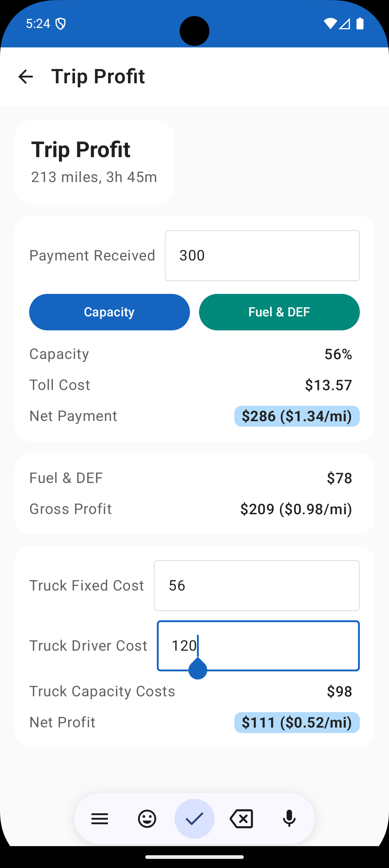The height and width of the screenshot is (868, 389).
Task: Edit the Truck Fixed Cost field
Action: pyautogui.click(x=256, y=586)
